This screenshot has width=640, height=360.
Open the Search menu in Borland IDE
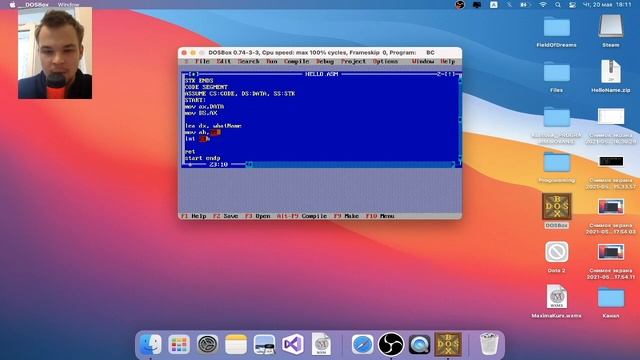click(x=248, y=61)
